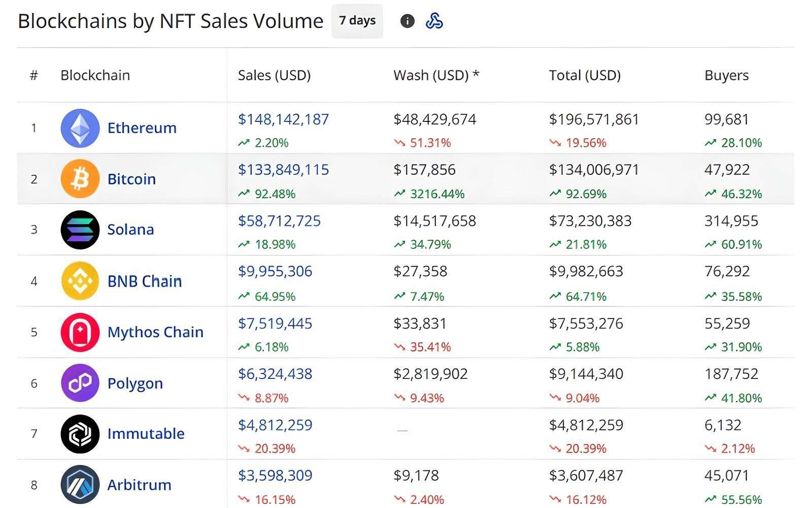Select Bitcoin buyers count 47,922

727,170
